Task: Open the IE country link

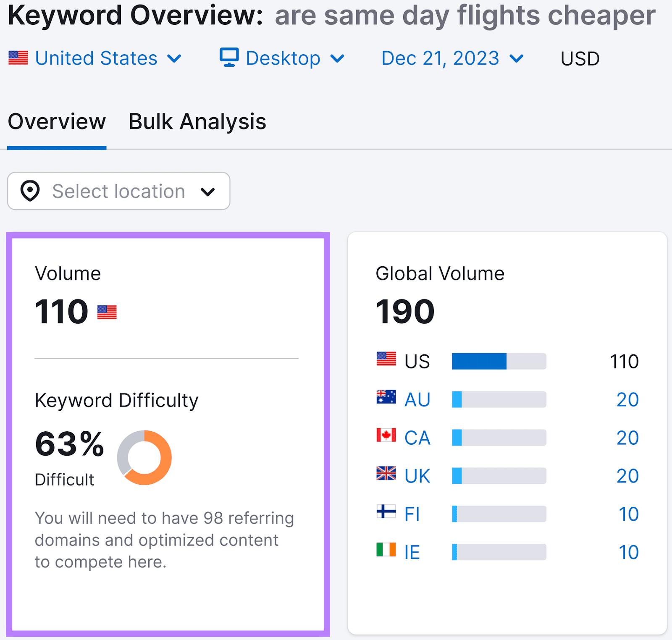Action: 412,553
